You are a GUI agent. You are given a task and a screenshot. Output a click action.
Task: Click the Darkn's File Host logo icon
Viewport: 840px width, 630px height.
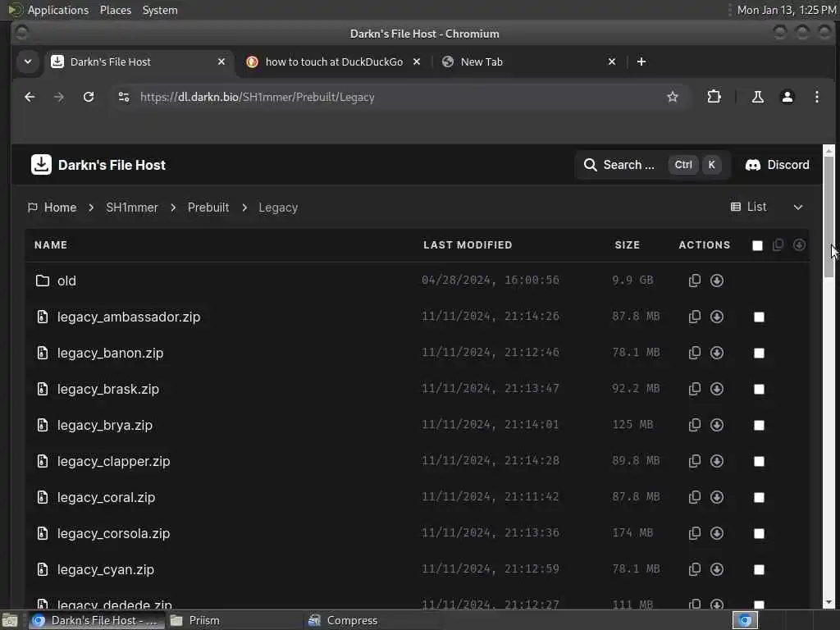(41, 164)
